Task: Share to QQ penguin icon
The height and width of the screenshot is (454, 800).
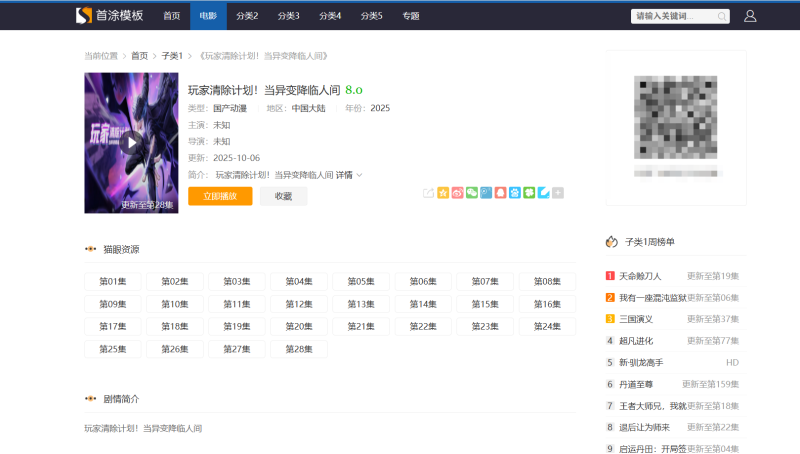Action: tap(500, 193)
